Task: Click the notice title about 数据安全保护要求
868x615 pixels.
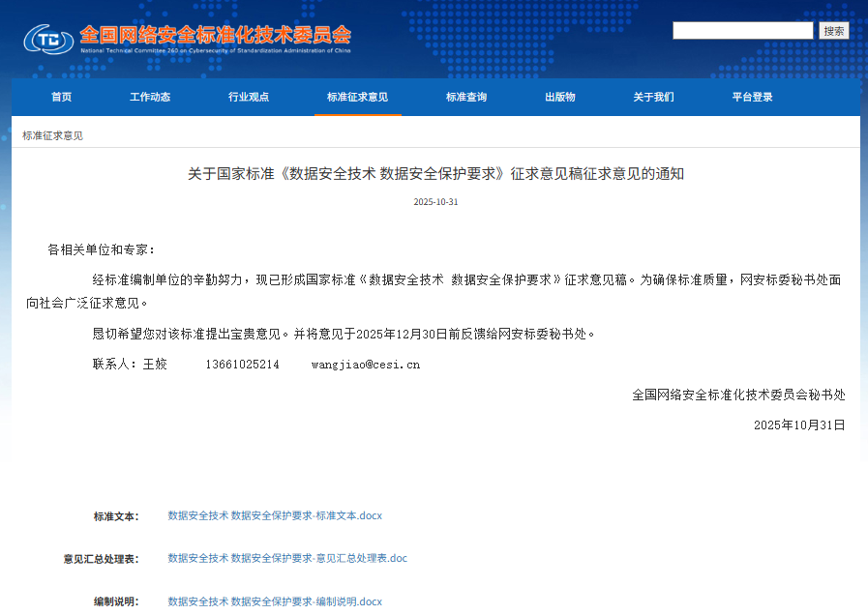Action: tap(434, 176)
